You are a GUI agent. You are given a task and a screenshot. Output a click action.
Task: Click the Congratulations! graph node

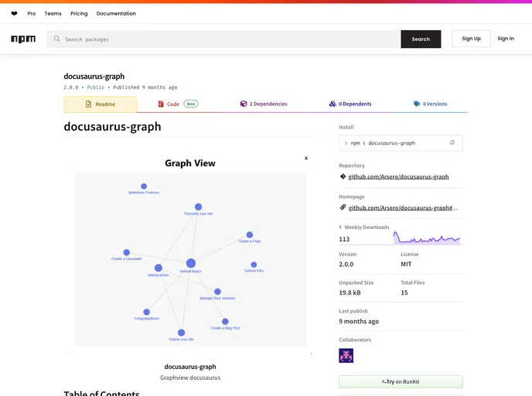click(x=147, y=312)
